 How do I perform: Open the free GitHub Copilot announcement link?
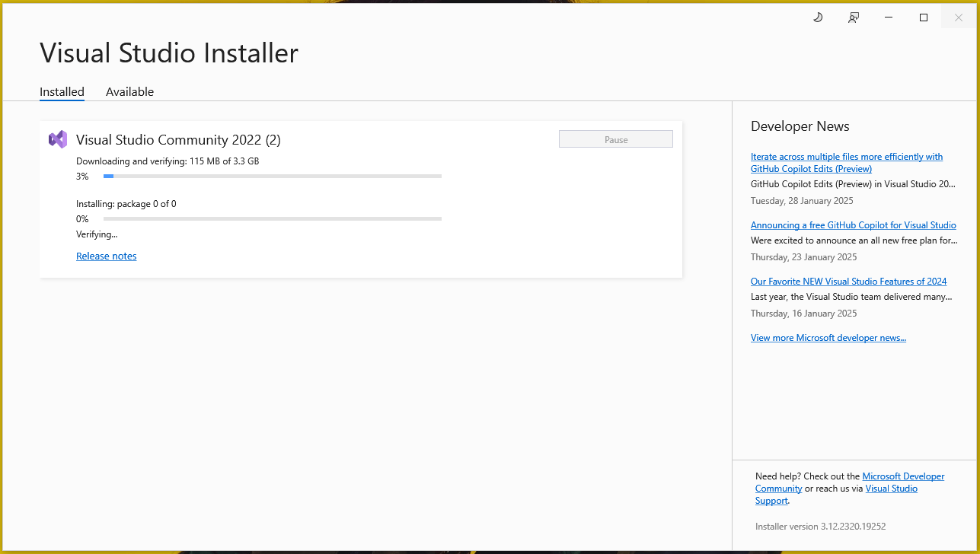[853, 225]
